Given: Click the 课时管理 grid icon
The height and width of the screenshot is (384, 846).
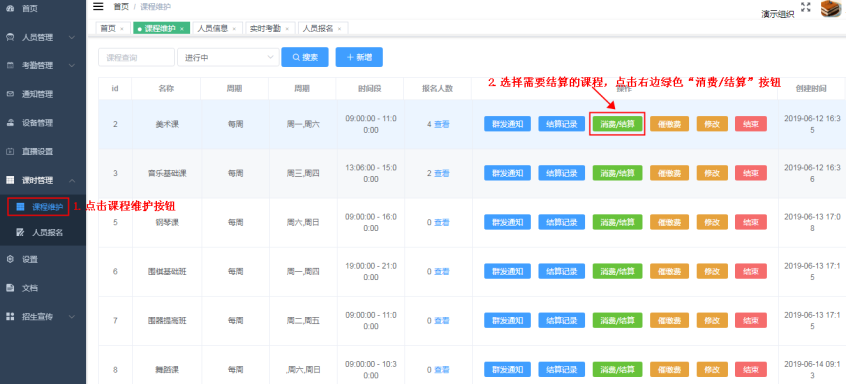Looking at the screenshot, I should pyautogui.click(x=10, y=180).
